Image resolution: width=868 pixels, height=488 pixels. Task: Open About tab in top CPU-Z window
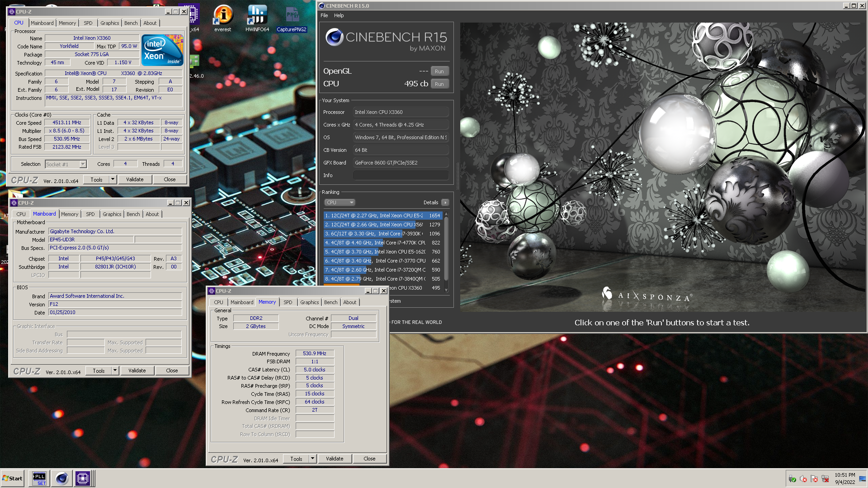150,23
